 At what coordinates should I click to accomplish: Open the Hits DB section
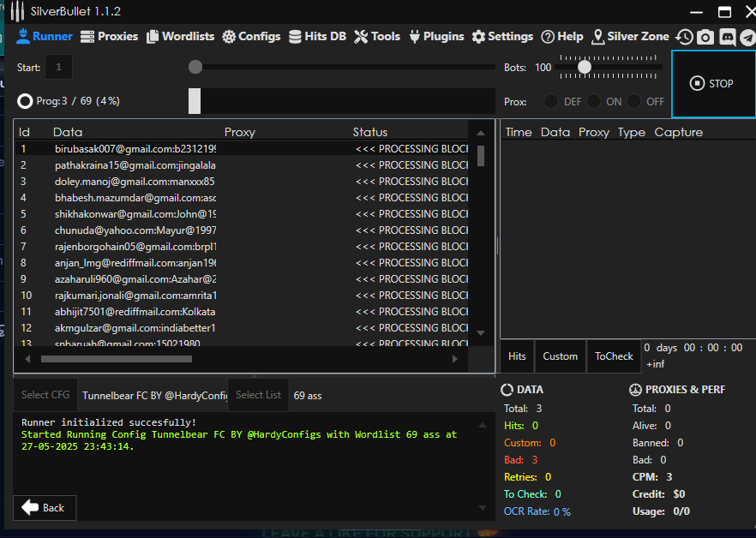pyautogui.click(x=317, y=37)
